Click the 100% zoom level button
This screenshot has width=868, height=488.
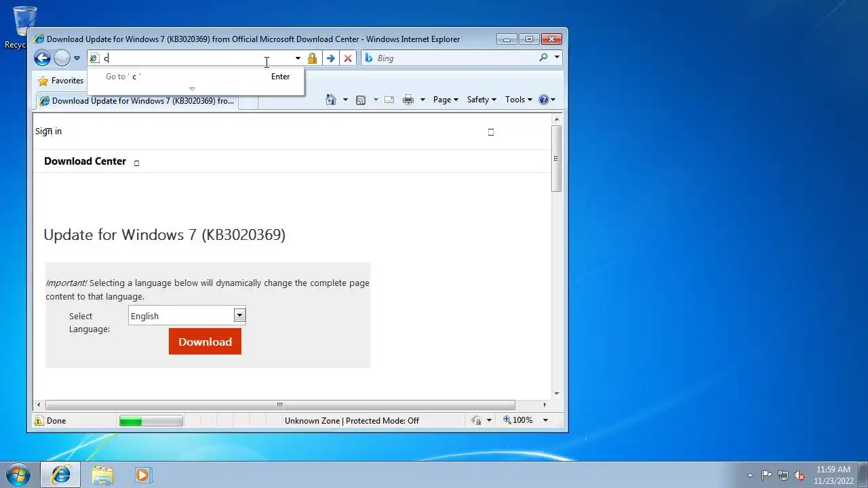point(518,420)
